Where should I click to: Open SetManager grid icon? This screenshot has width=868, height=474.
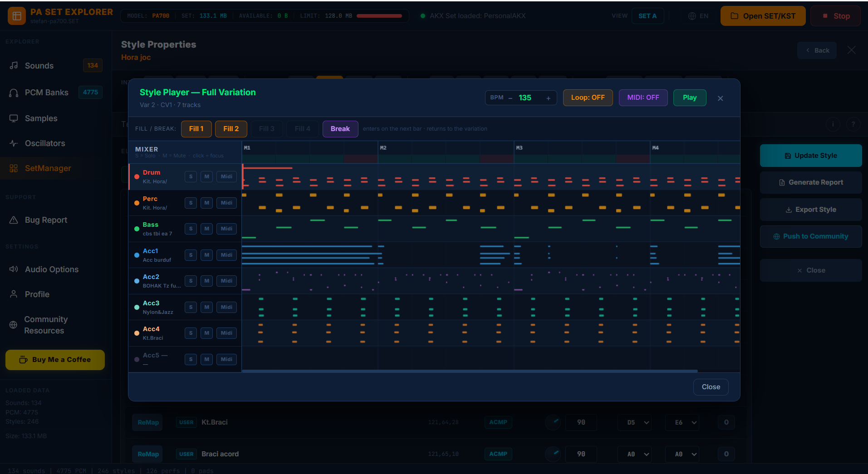click(x=14, y=168)
